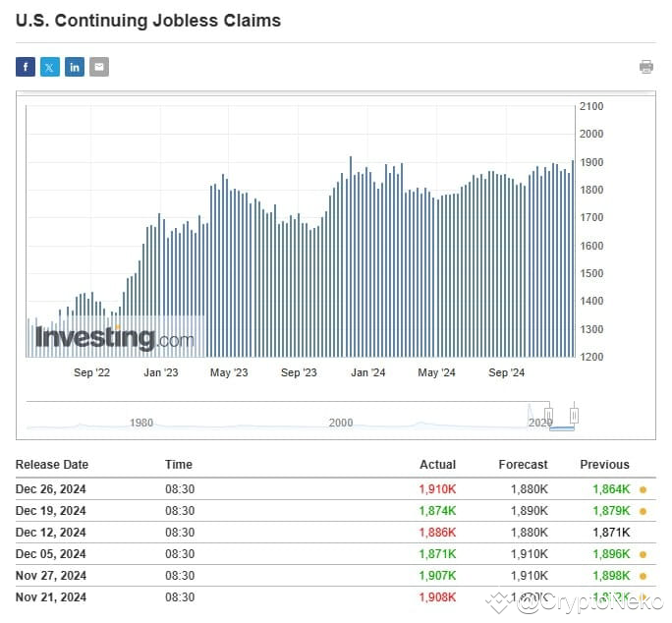Share page via LinkedIn icon

click(75, 67)
